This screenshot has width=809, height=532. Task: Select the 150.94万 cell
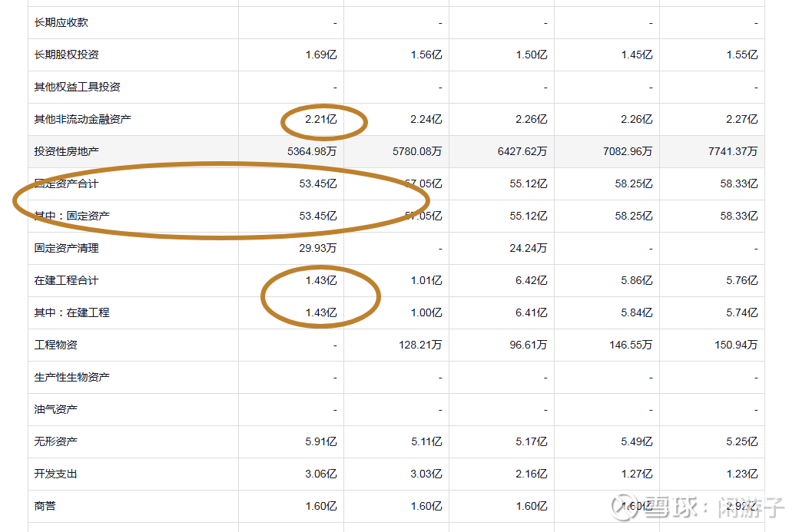[736, 345]
